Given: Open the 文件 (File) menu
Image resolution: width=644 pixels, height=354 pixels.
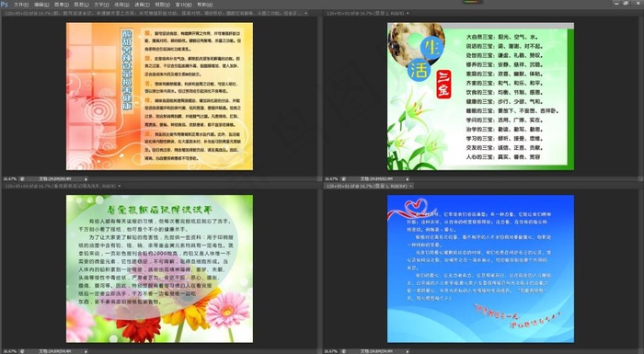Looking at the screenshot, I should [21, 5].
